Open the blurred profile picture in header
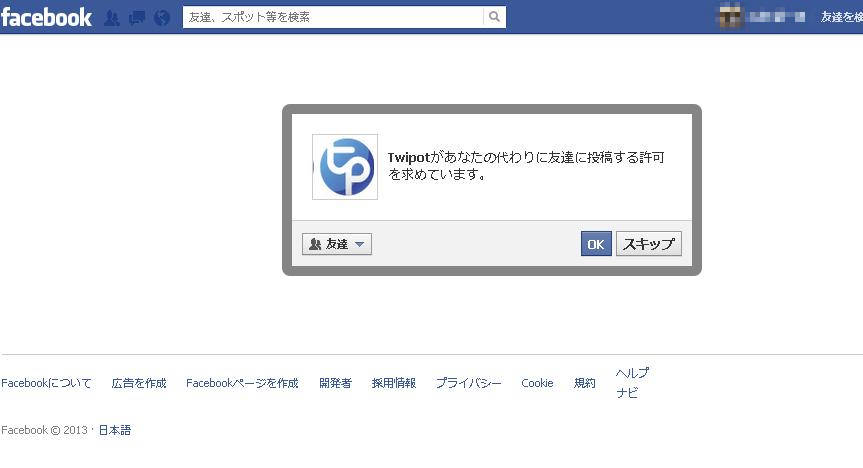863x468 pixels. coord(730,17)
